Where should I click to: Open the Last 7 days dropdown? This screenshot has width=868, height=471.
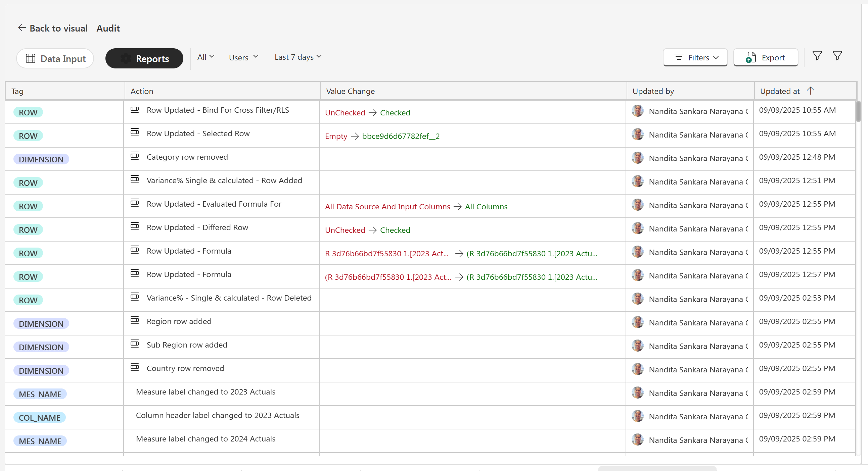298,57
